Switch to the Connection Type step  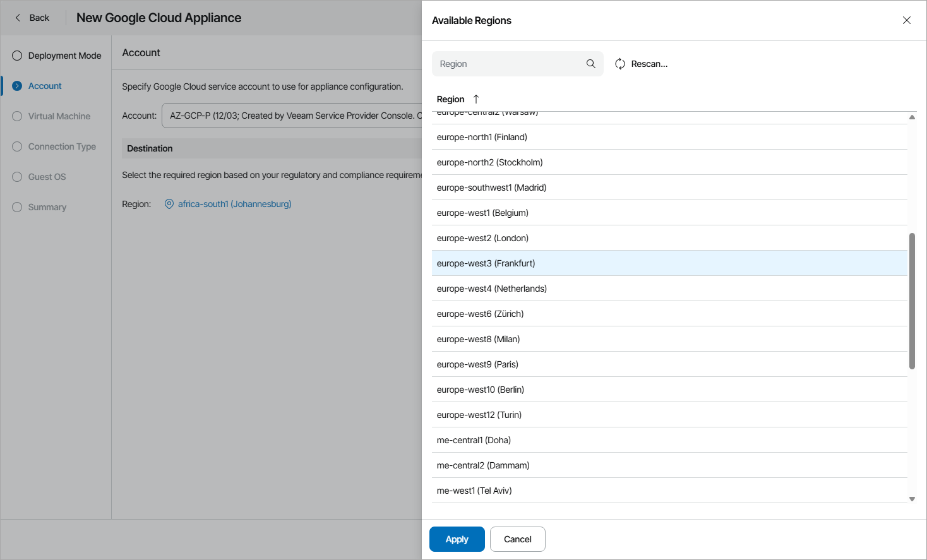tap(16, 146)
